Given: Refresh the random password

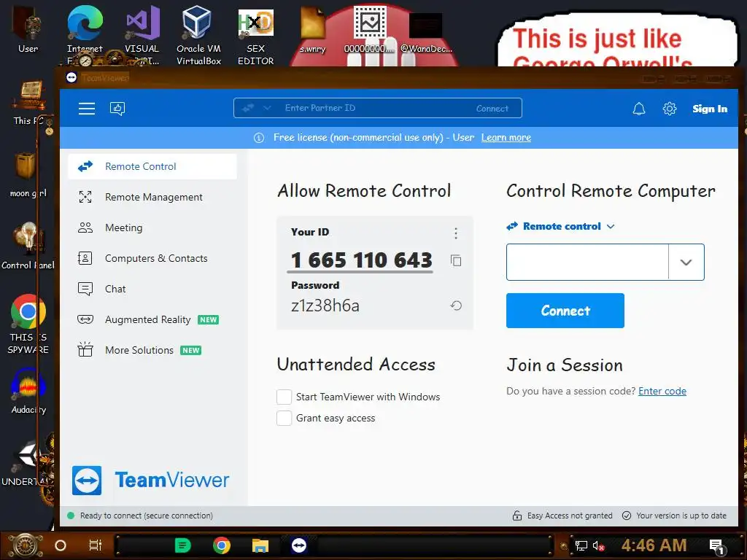Looking at the screenshot, I should tap(456, 306).
